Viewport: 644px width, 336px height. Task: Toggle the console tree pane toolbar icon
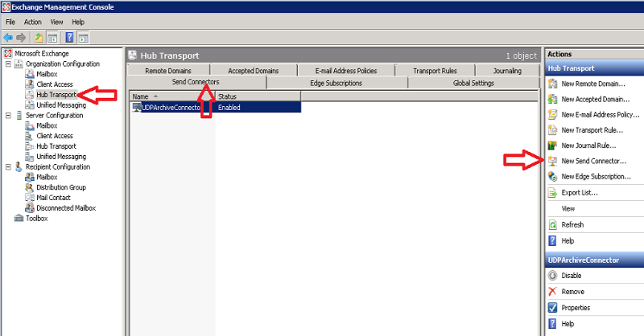(52, 38)
